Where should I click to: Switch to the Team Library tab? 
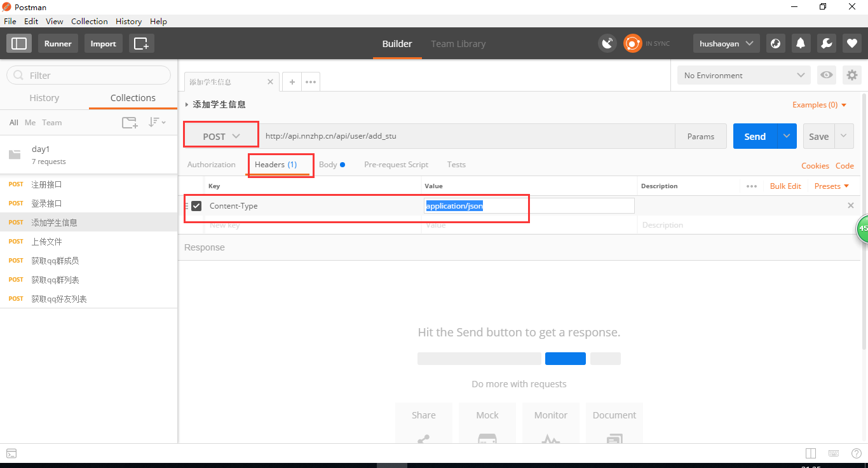(458, 44)
